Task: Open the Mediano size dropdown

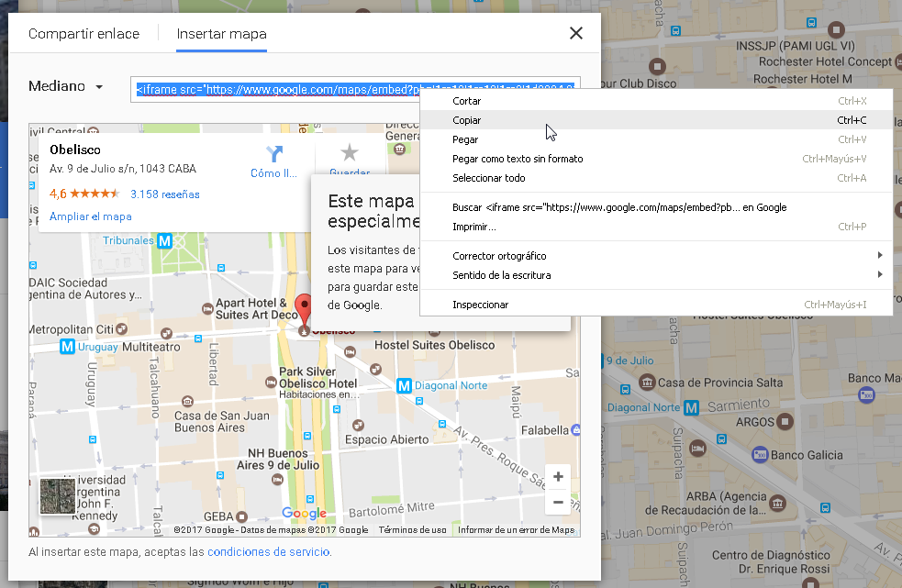Action: pyautogui.click(x=65, y=86)
